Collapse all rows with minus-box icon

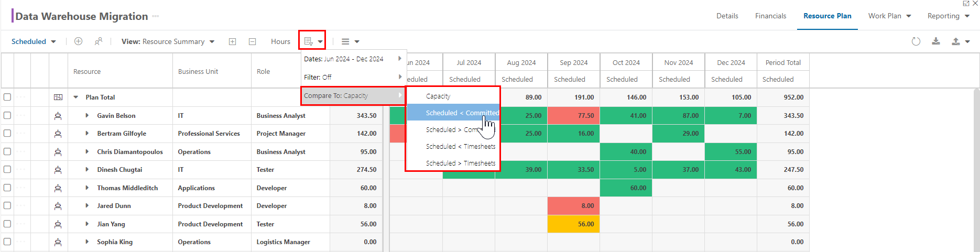(252, 41)
